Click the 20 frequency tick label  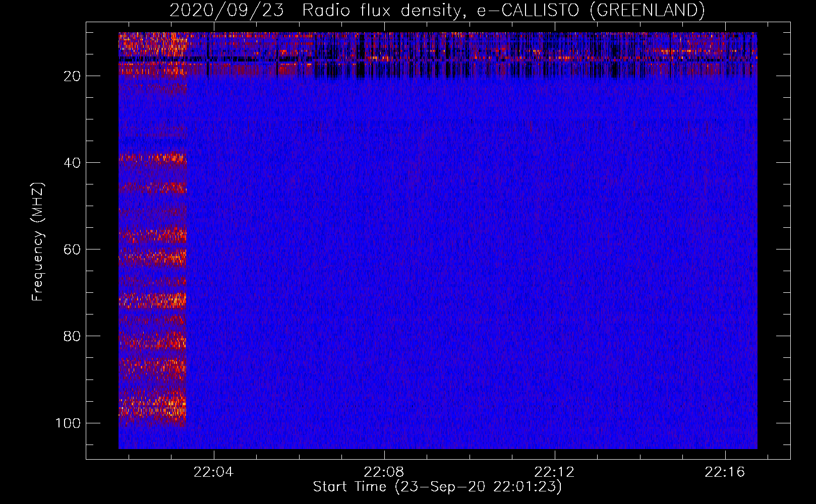72,76
